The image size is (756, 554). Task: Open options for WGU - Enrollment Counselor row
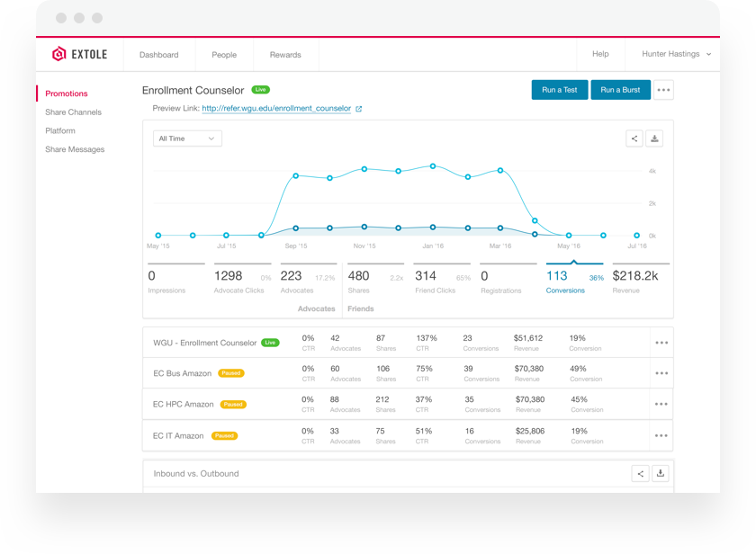(661, 343)
